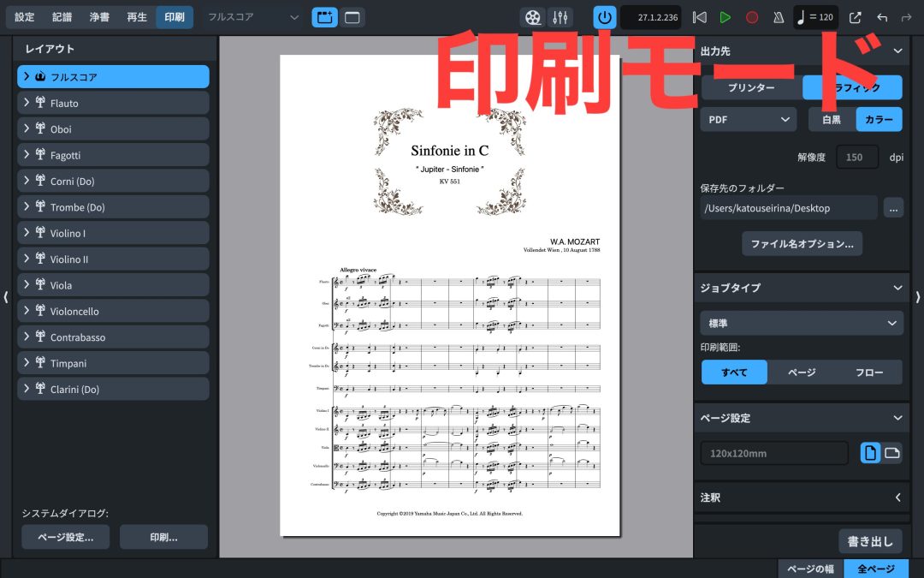The image size is (924, 578).
Task: Toggle the metronome click icon
Action: [779, 17]
